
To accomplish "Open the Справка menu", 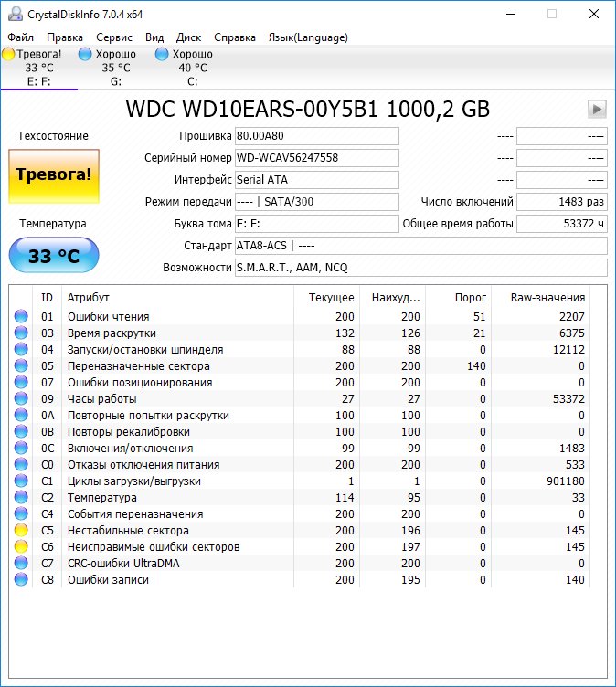I will pos(235,37).
